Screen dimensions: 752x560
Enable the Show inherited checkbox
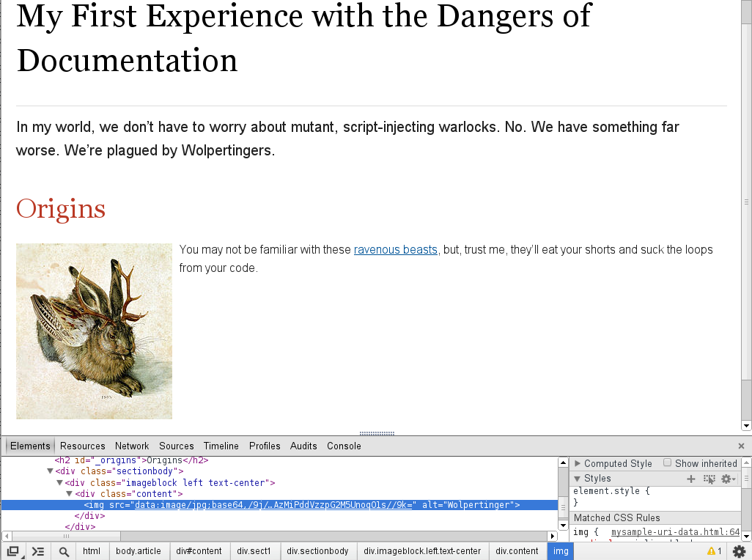[x=668, y=463]
